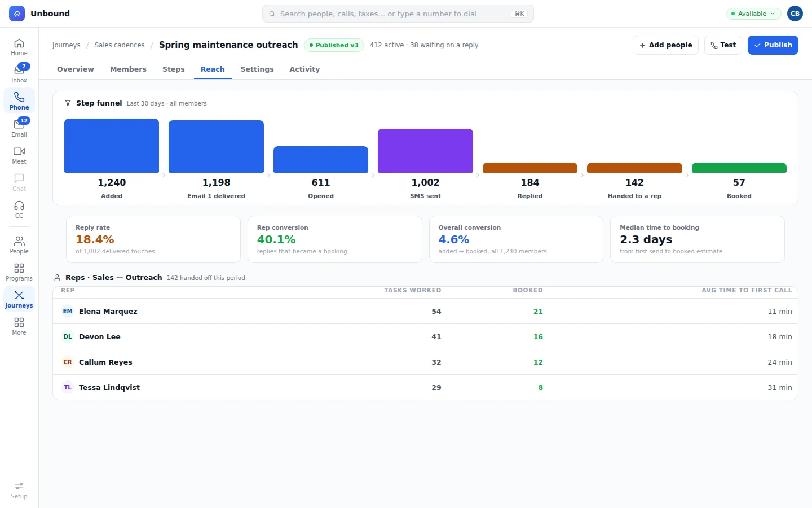The height and width of the screenshot is (508, 812).
Task: Open the Activity tab
Action: (304, 69)
